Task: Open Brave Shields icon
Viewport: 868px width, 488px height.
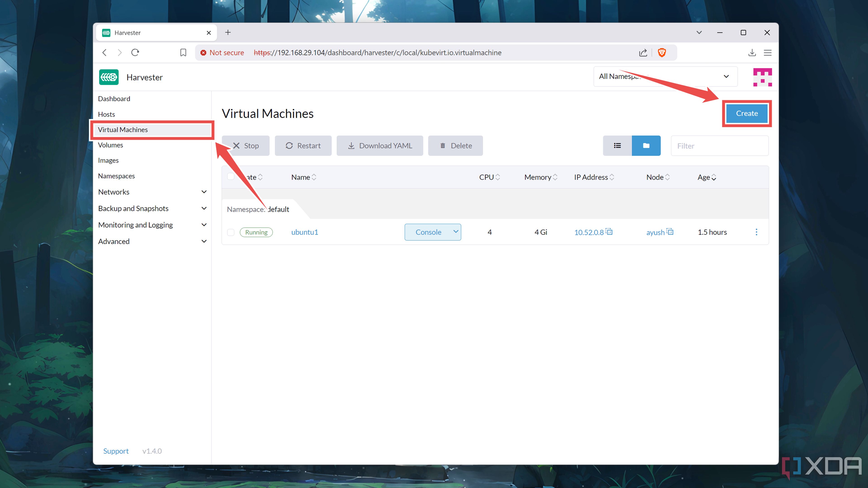Action: pos(662,53)
